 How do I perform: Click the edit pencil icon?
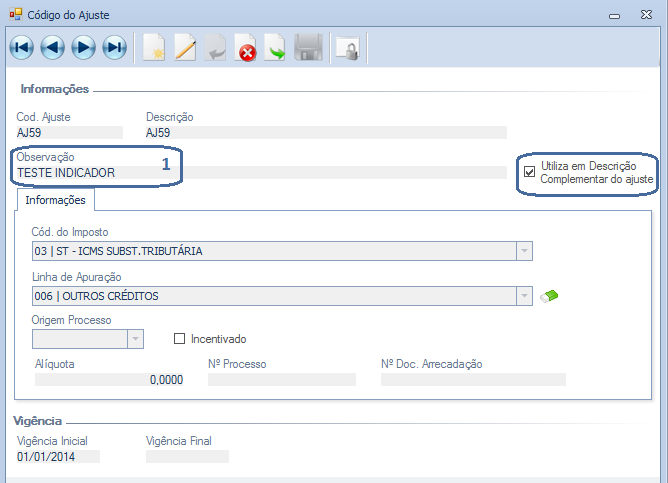(x=185, y=47)
